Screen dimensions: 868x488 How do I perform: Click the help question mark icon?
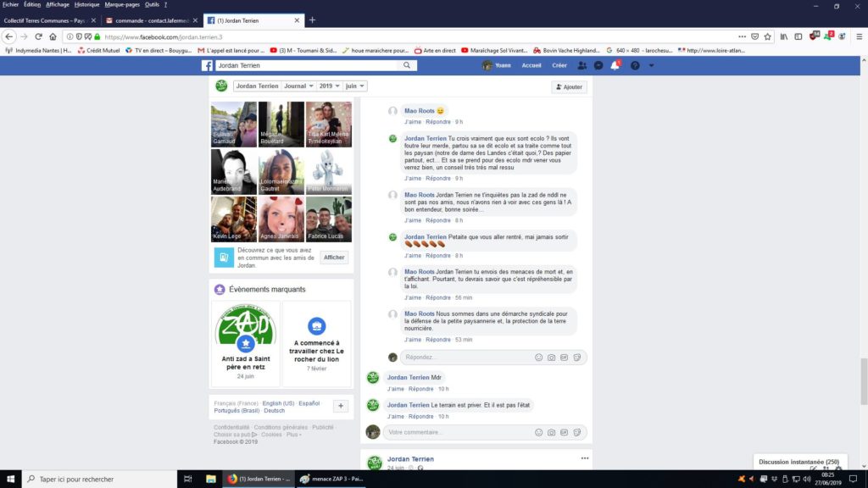(634, 65)
